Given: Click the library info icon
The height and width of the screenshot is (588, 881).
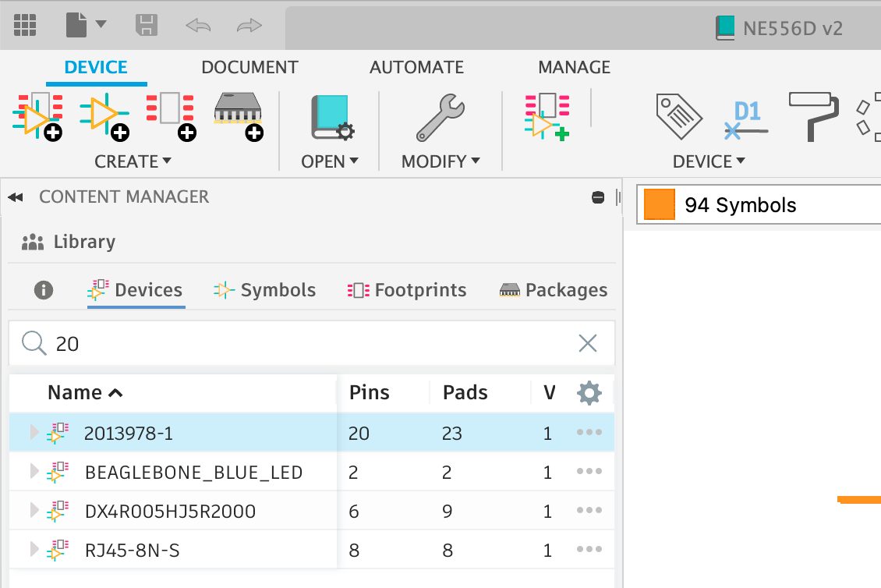Looking at the screenshot, I should [44, 290].
